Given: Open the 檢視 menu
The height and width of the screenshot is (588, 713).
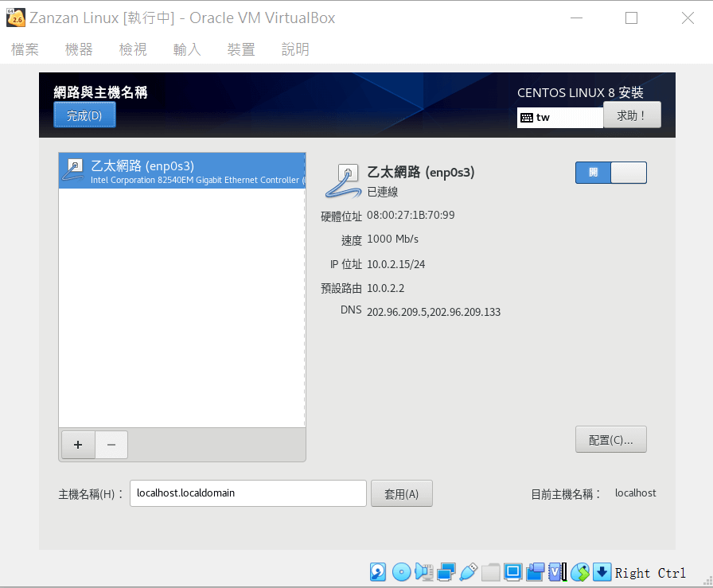Looking at the screenshot, I should [133, 49].
